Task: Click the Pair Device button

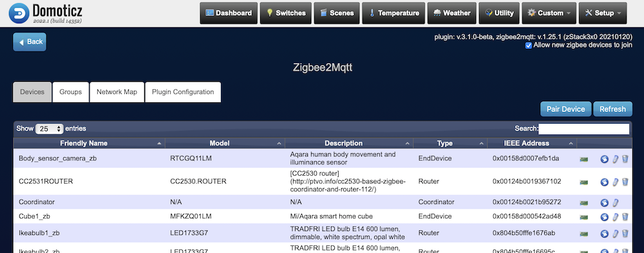Action: click(x=565, y=109)
